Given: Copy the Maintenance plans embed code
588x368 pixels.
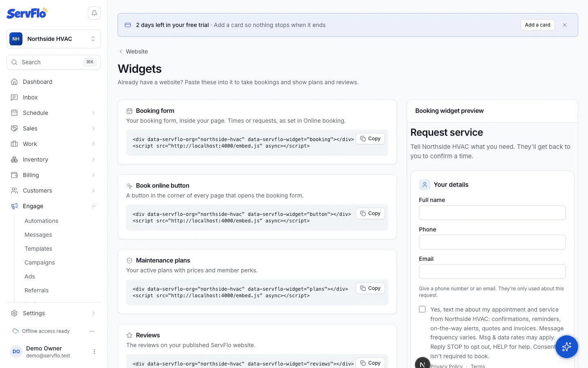Looking at the screenshot, I should click(370, 288).
